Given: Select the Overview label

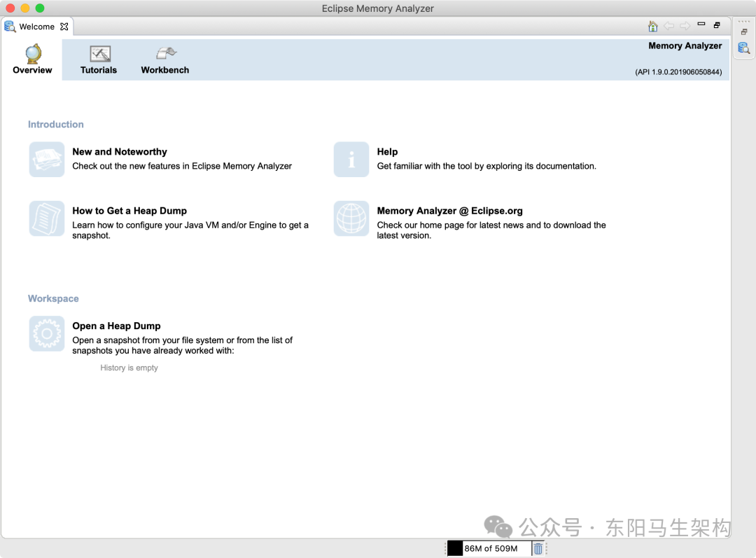Looking at the screenshot, I should click(32, 70).
